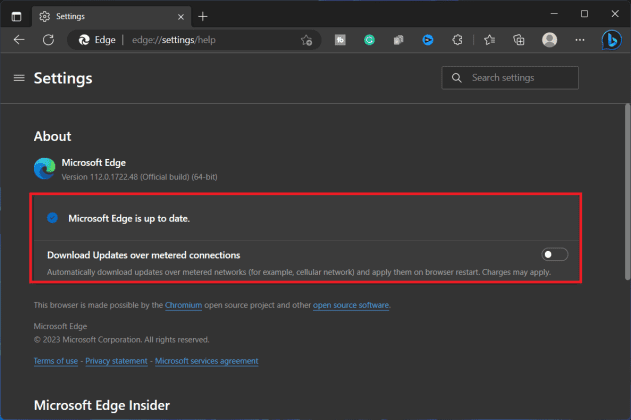This screenshot has width=631, height=420.
Task: Open the Favorites list icon
Action: tap(489, 40)
